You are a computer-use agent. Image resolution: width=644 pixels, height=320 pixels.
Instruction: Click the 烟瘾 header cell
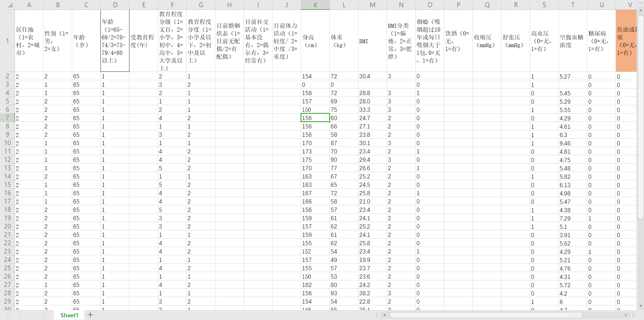(x=430, y=41)
